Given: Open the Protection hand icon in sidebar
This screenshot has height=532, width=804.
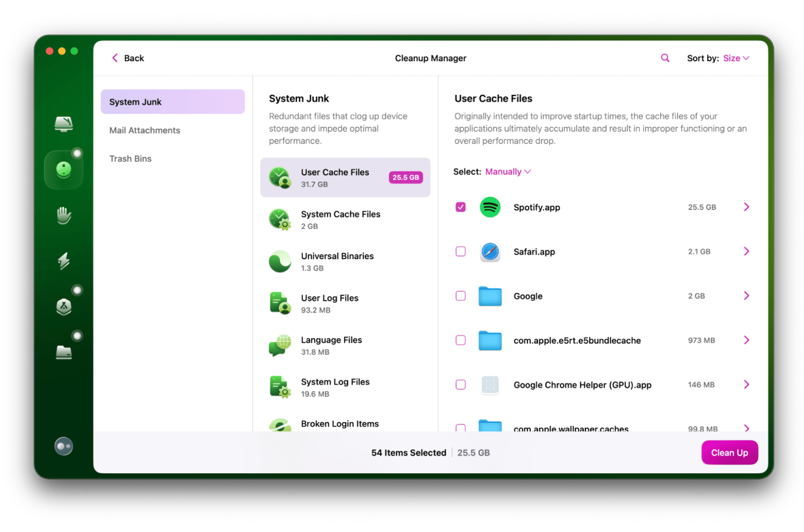Looking at the screenshot, I should [63, 215].
